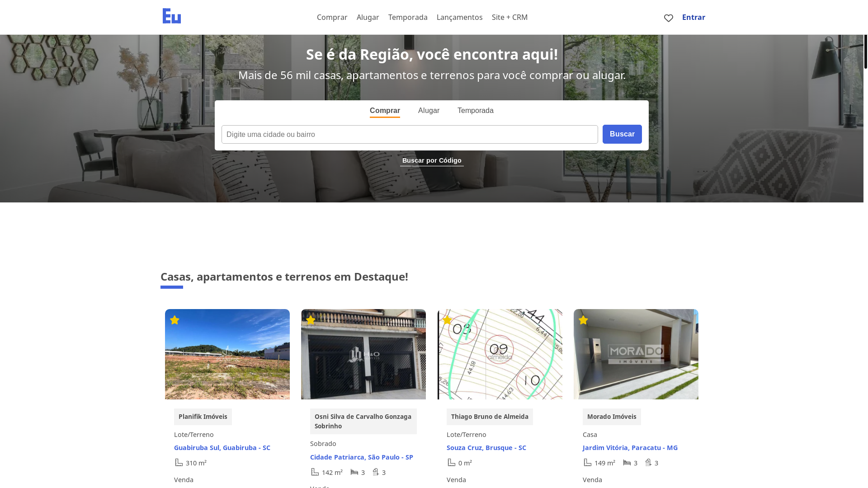Click bathroom icon on Jardim Vitória card

(648, 462)
